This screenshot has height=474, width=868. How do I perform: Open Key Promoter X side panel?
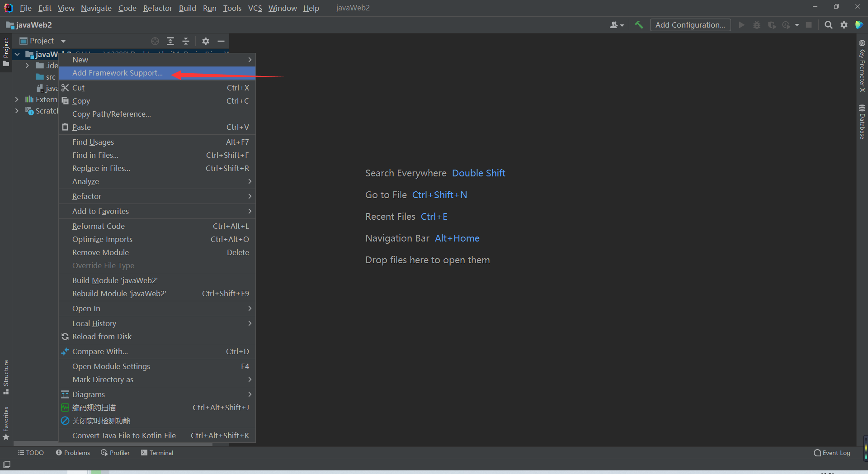click(x=862, y=66)
